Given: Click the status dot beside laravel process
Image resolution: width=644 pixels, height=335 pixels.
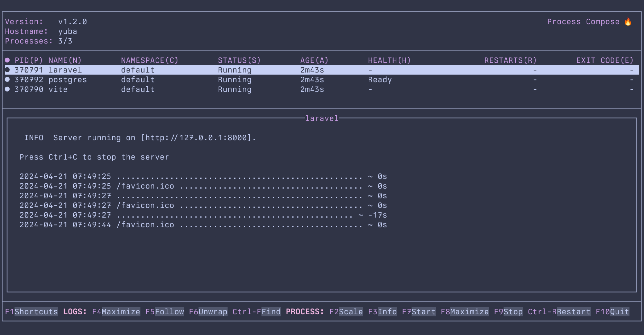Looking at the screenshot, I should (7, 70).
